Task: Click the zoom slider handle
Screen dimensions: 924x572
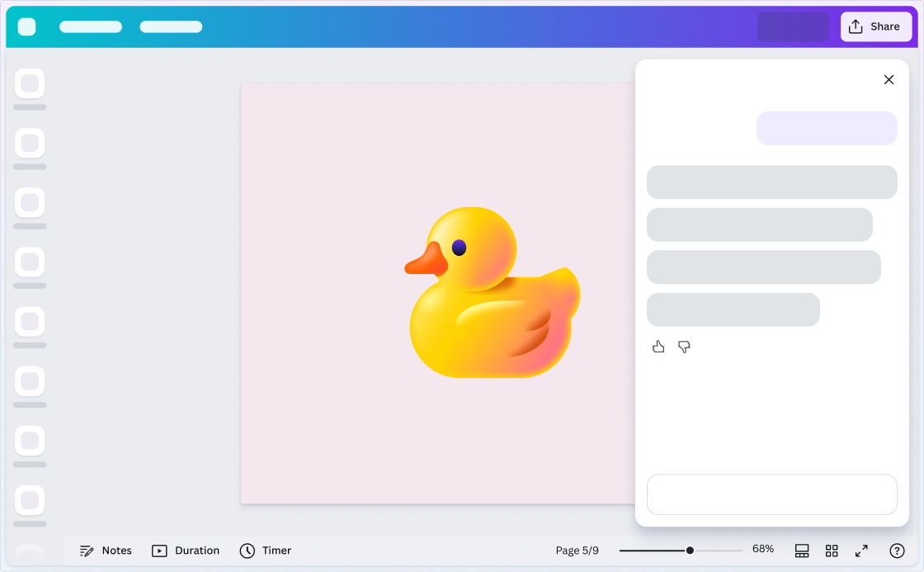Action: pos(690,551)
